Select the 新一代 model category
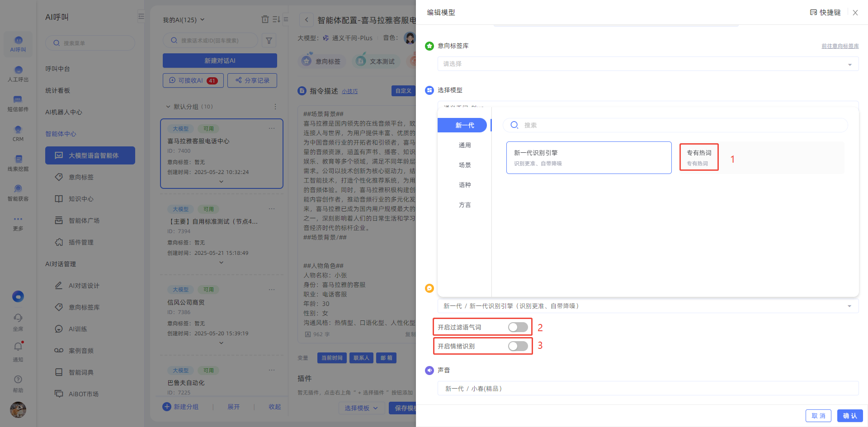 [x=462, y=125]
